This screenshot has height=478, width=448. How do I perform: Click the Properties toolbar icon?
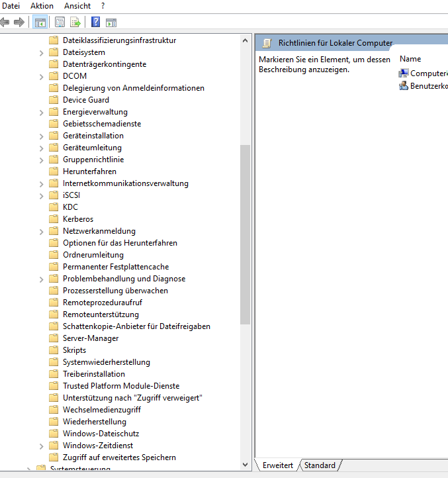click(x=60, y=23)
